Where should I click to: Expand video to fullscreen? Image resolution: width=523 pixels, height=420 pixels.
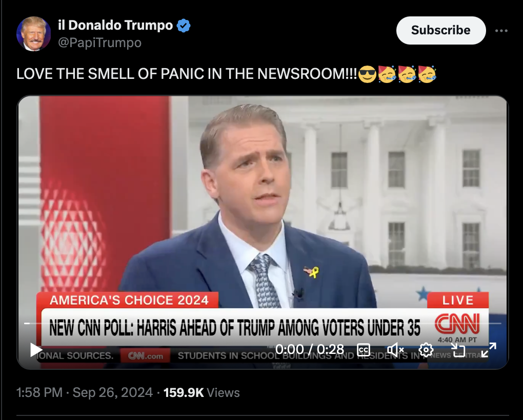pos(489,350)
